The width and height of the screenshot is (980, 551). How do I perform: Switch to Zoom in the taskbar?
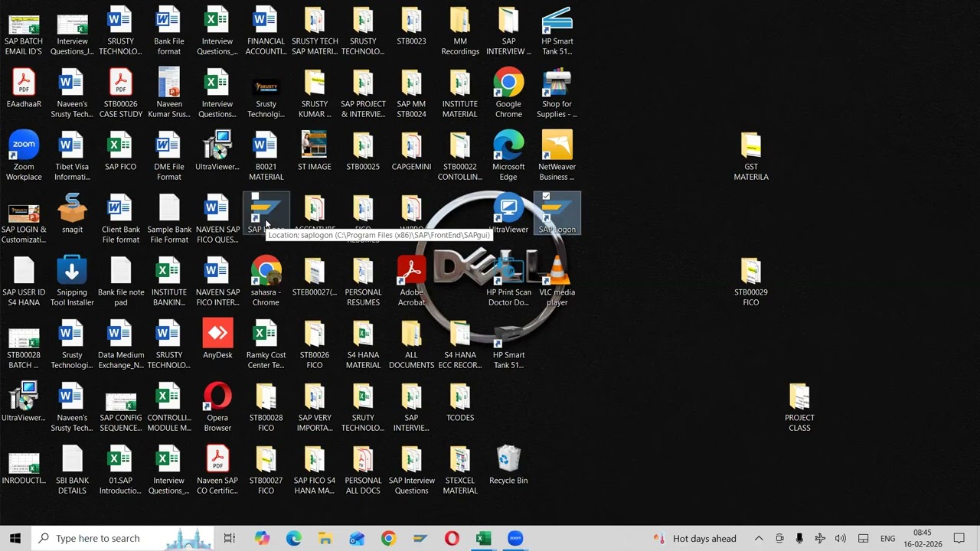tap(514, 538)
